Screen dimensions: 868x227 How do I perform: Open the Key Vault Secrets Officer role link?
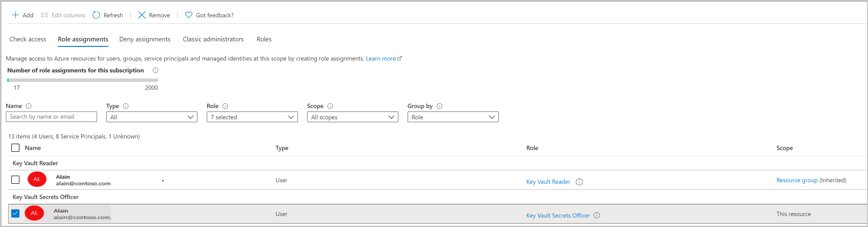[x=558, y=215]
